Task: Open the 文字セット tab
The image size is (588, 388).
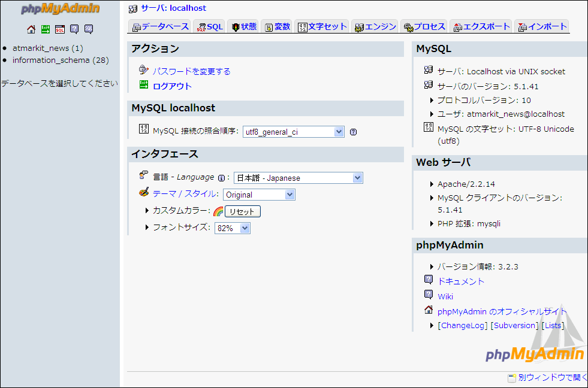Action: click(x=322, y=26)
